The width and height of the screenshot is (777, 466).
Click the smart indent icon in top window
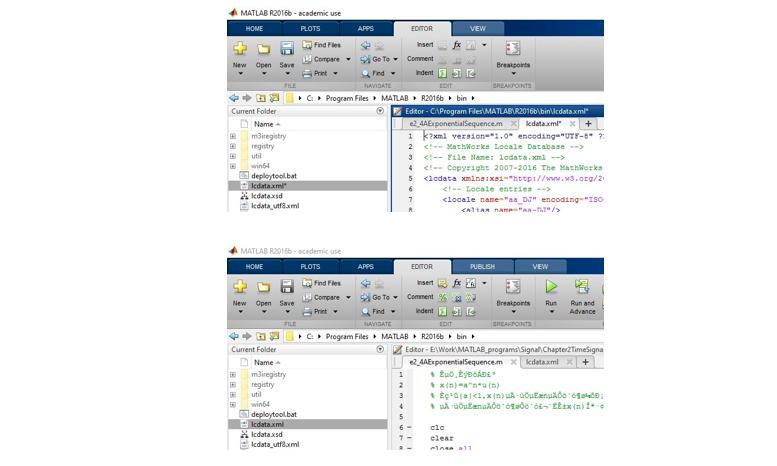click(443, 73)
